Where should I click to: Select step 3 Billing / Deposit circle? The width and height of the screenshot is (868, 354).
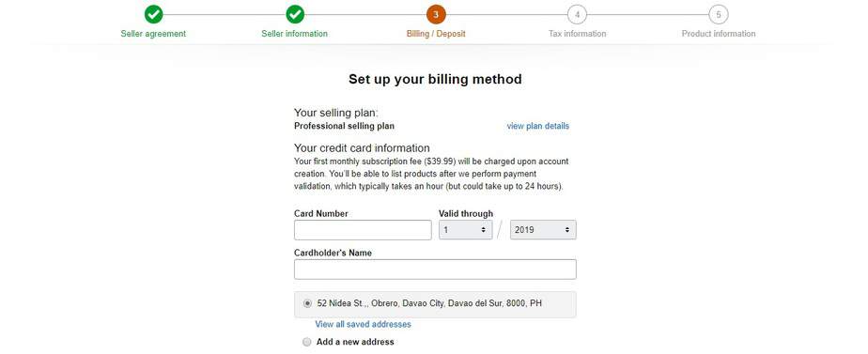pos(436,15)
